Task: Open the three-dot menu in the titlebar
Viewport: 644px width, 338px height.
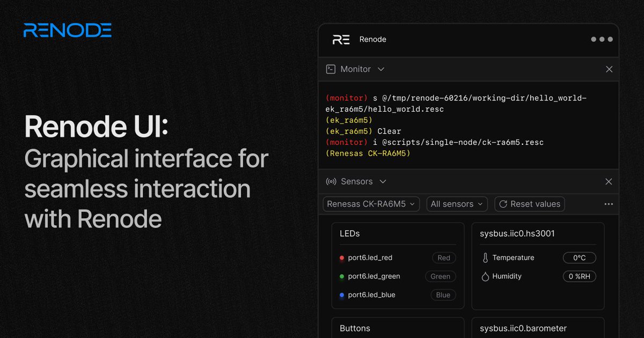Action: [602, 39]
